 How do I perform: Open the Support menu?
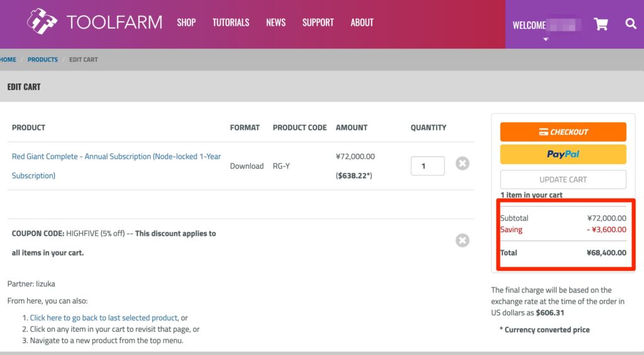pyautogui.click(x=318, y=23)
